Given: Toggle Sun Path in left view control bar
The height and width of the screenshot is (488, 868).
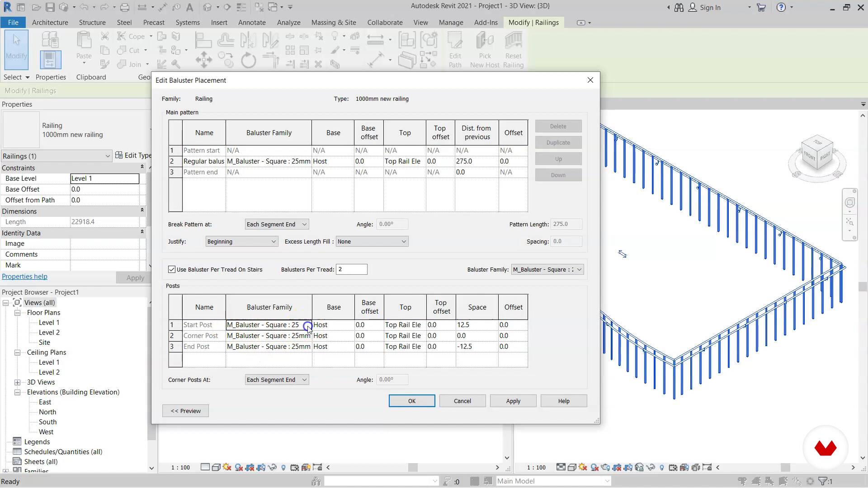Looking at the screenshot, I should pos(227,467).
